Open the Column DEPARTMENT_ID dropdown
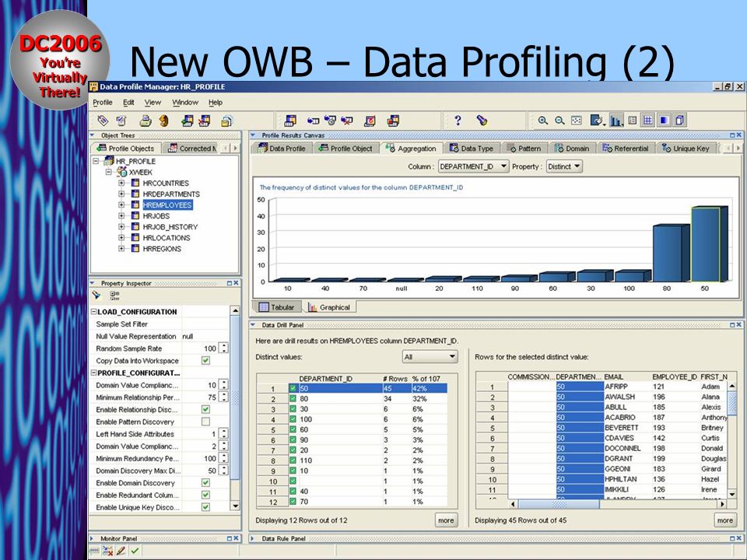 [473, 166]
